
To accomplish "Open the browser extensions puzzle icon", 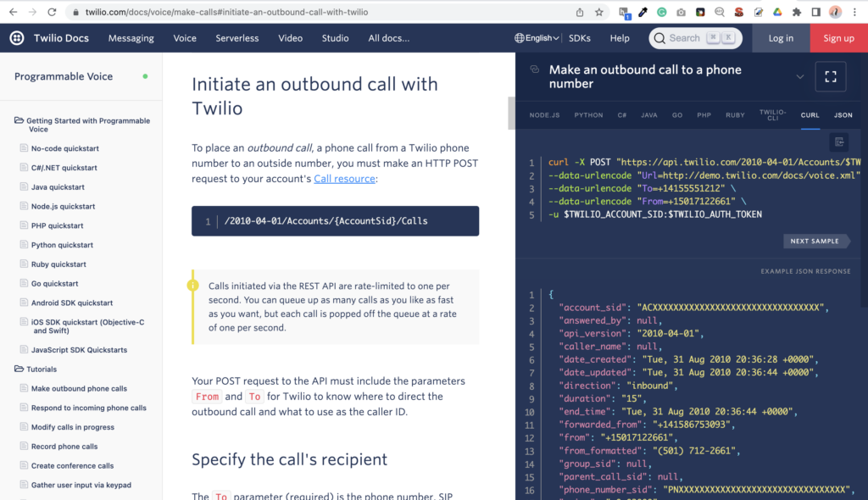I will 798,12.
